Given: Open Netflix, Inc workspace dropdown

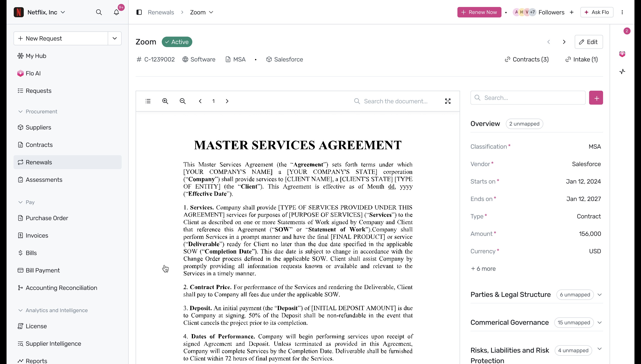Looking at the screenshot, I should coord(46,12).
